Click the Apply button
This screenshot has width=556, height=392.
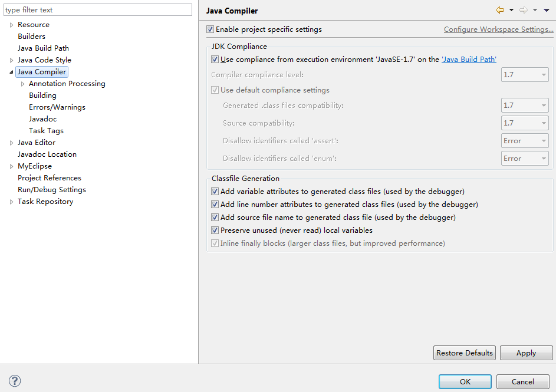click(526, 353)
